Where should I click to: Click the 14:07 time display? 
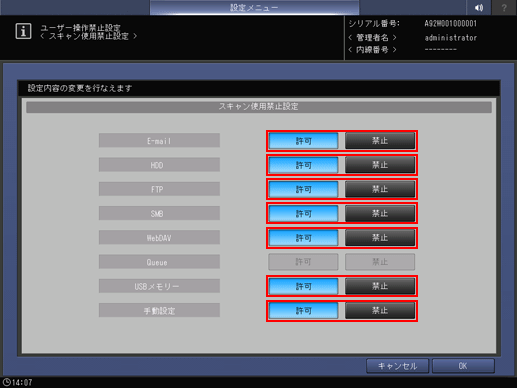click(22, 382)
